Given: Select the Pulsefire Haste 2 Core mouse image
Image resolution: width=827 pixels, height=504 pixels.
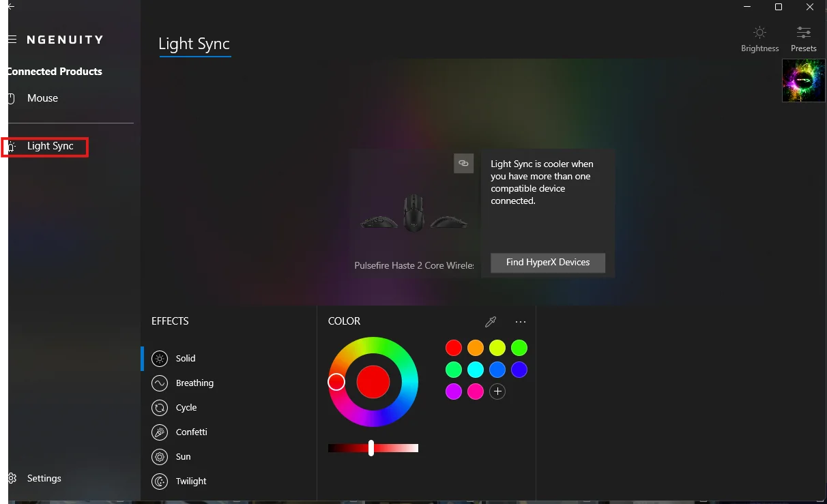Looking at the screenshot, I should click(414, 214).
